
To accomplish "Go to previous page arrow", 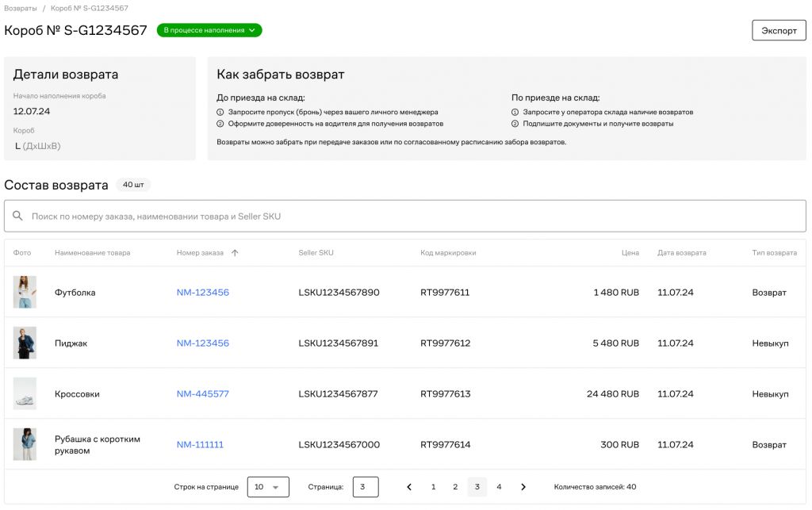I will click(x=409, y=487).
